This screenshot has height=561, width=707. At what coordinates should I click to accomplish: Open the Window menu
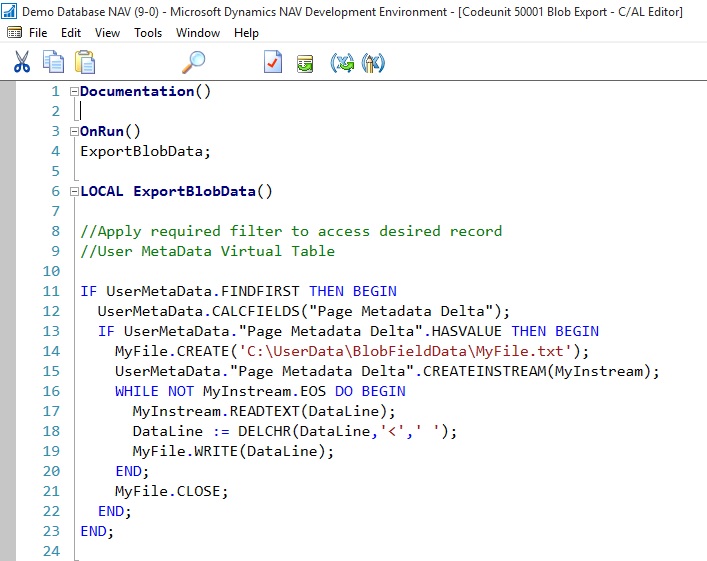pos(198,33)
